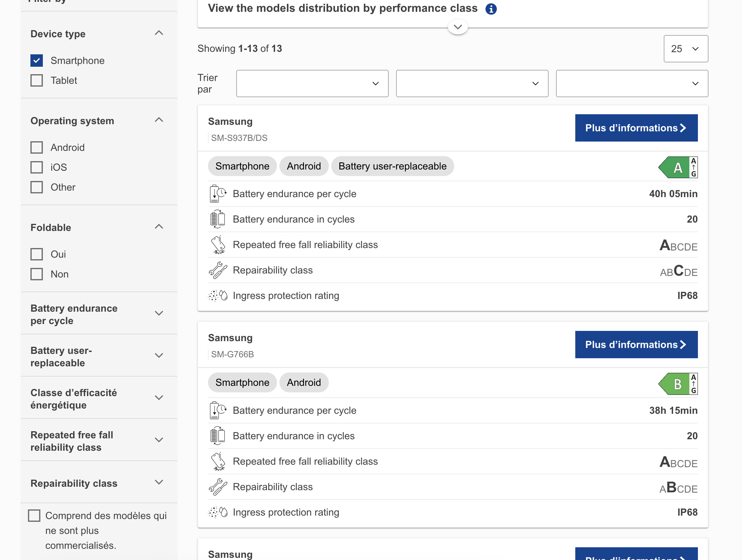Click the info icon beside performance class heading
The width and height of the screenshot is (742, 560).
click(x=491, y=9)
